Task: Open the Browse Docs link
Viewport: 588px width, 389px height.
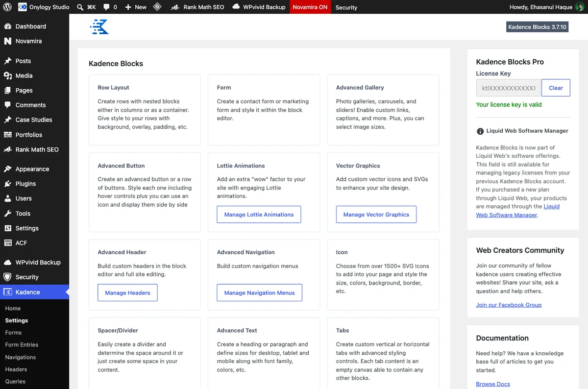Action: 493,384
